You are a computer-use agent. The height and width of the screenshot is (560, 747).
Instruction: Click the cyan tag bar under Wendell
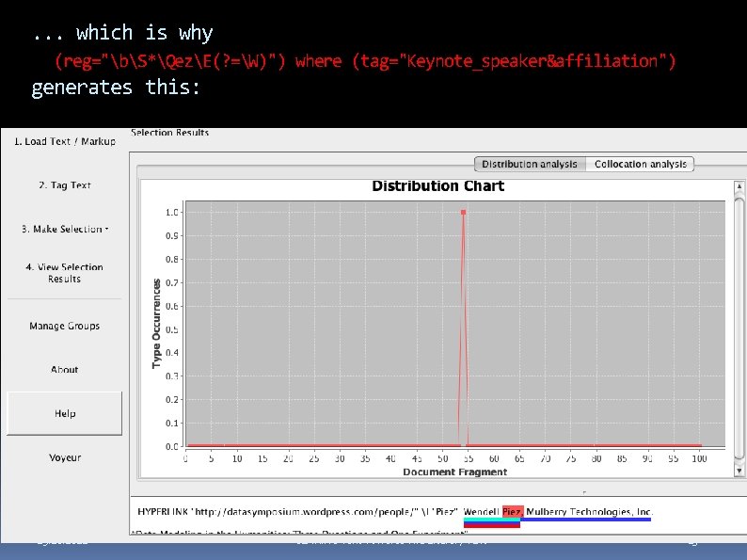click(x=492, y=520)
